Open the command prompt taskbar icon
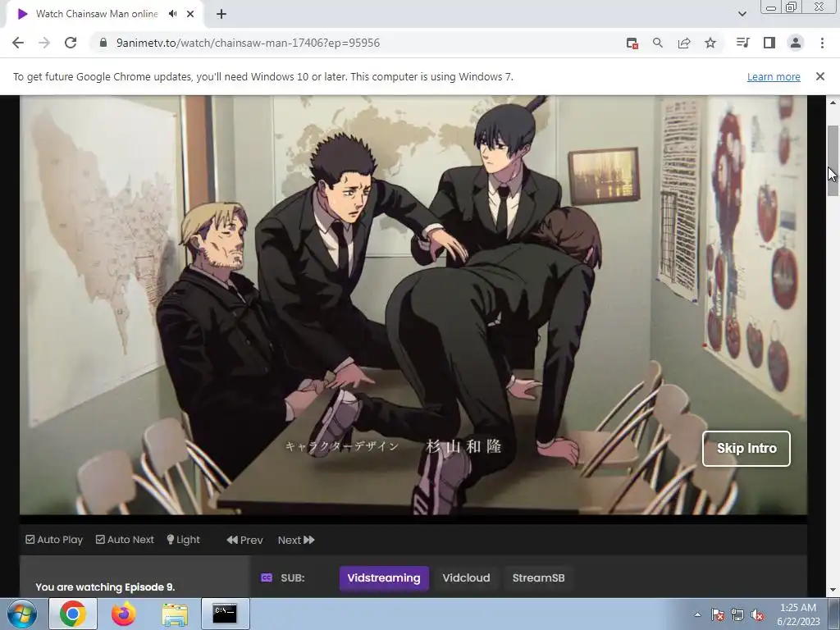The height and width of the screenshot is (630, 840). [225, 614]
